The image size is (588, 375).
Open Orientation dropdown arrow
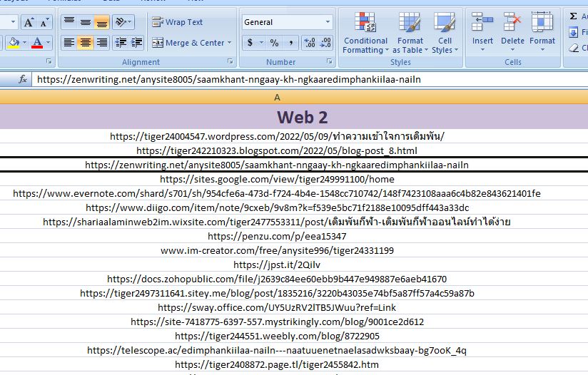point(130,22)
